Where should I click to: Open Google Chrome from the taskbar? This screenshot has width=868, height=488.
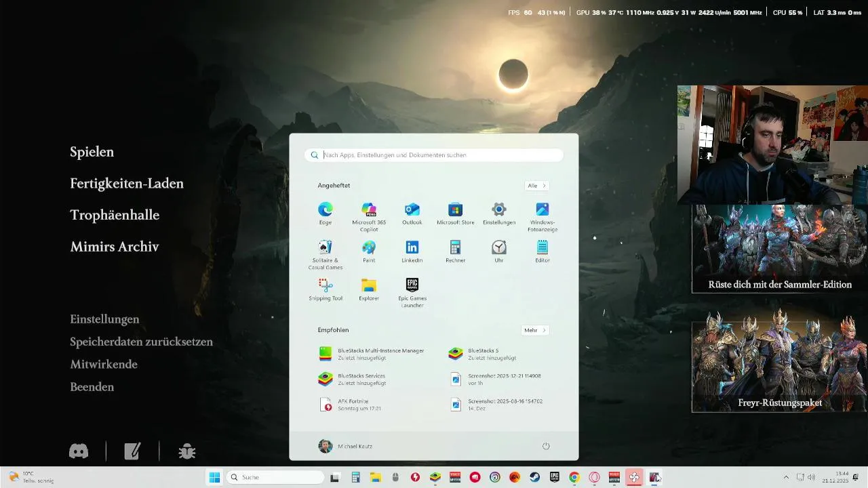(574, 477)
